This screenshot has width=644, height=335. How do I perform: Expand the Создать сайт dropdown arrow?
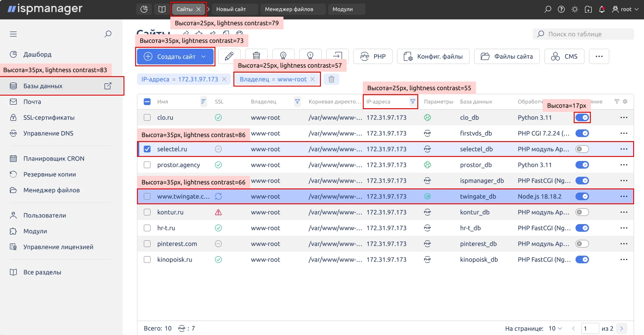[204, 56]
